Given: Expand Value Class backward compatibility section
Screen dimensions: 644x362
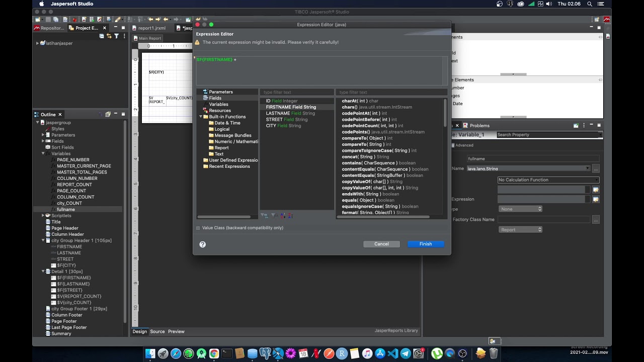Looking at the screenshot, I should tap(198, 228).
